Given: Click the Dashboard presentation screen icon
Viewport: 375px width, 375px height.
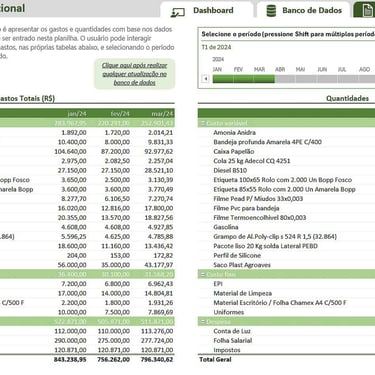Looking at the screenshot, I should coord(177,12).
